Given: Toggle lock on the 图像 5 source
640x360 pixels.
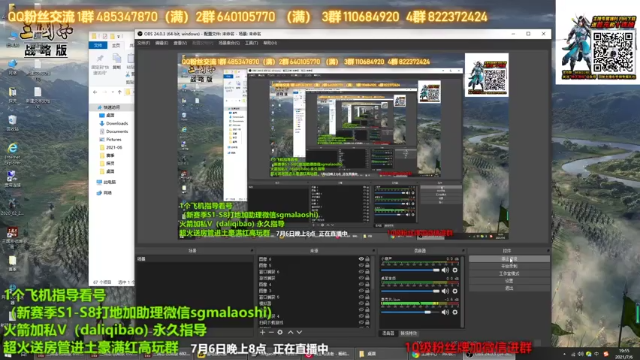Looking at the screenshot, I should 367,265.
